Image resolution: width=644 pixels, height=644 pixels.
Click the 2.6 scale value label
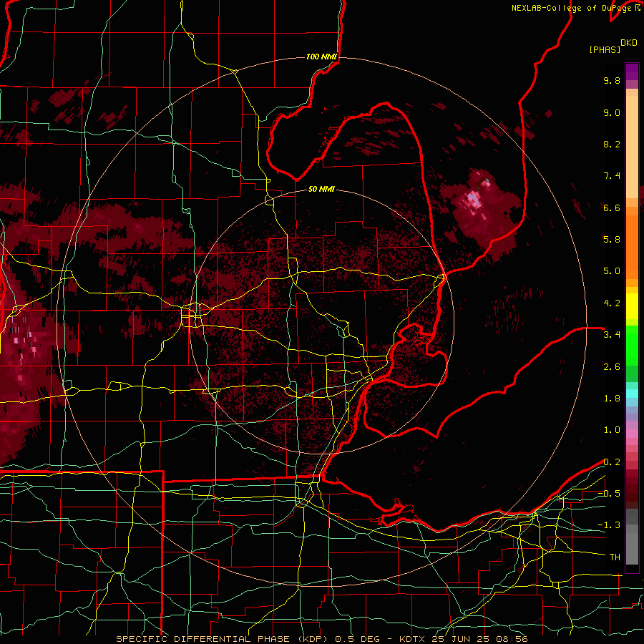[612, 366]
